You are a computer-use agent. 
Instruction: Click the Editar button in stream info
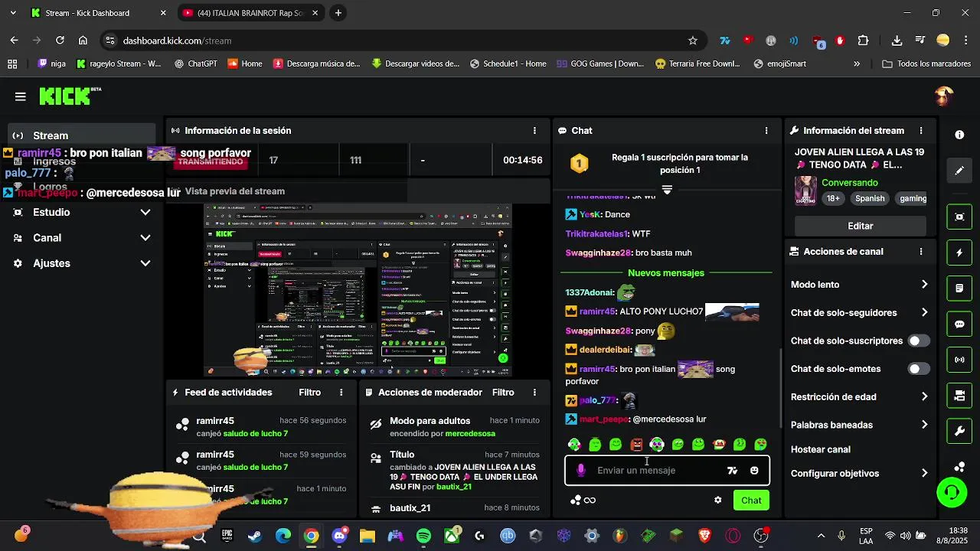861,226
